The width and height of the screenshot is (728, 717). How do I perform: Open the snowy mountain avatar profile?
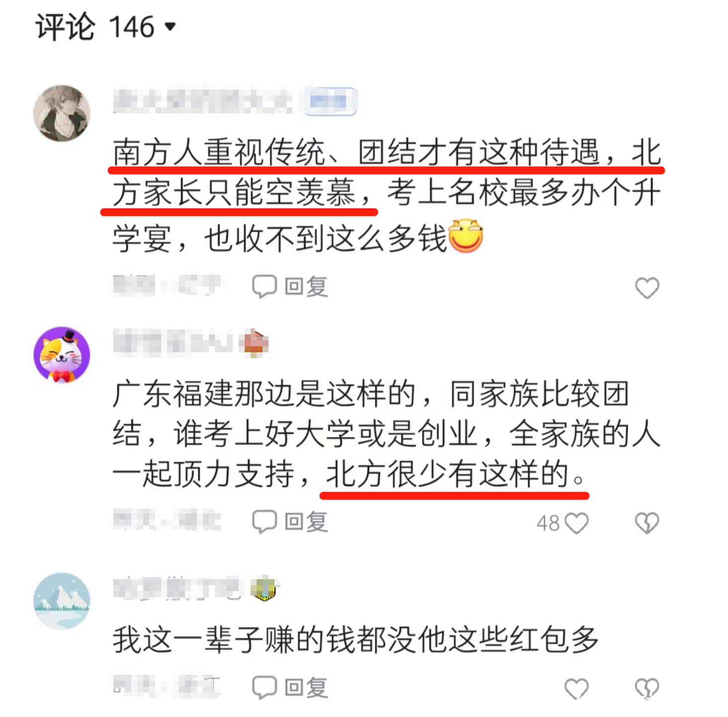point(62,601)
